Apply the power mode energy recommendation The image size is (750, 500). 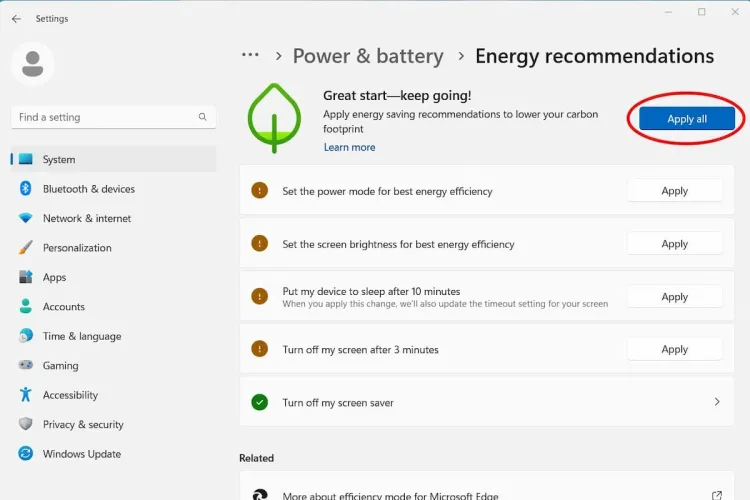[x=674, y=191]
